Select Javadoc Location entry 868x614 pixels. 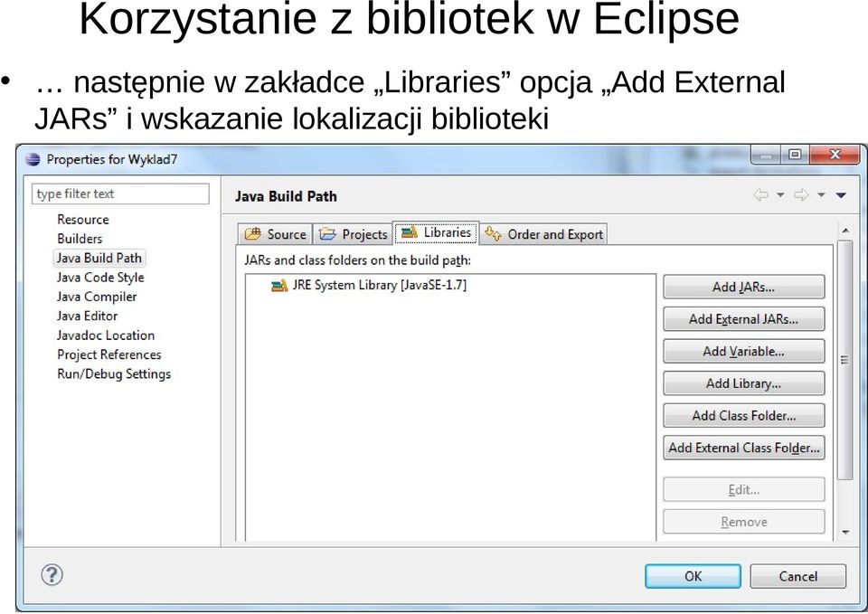[106, 335]
